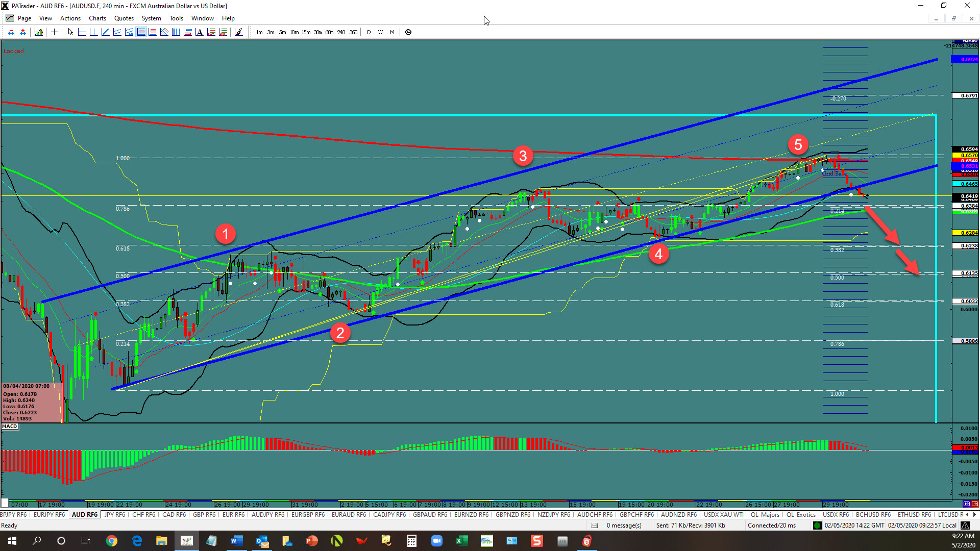Viewport: 980px width, 551px height.
Task: Select the linear regression channel tool
Action: coord(129,32)
